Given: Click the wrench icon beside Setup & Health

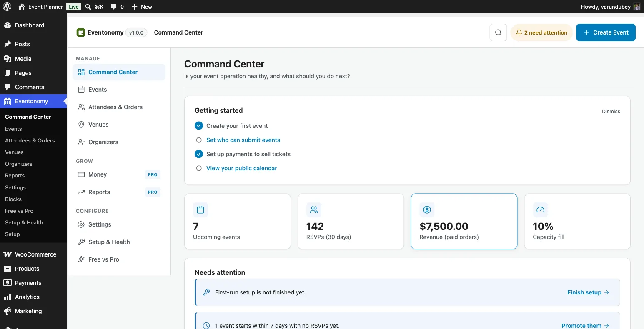Looking at the screenshot, I should 81,242.
